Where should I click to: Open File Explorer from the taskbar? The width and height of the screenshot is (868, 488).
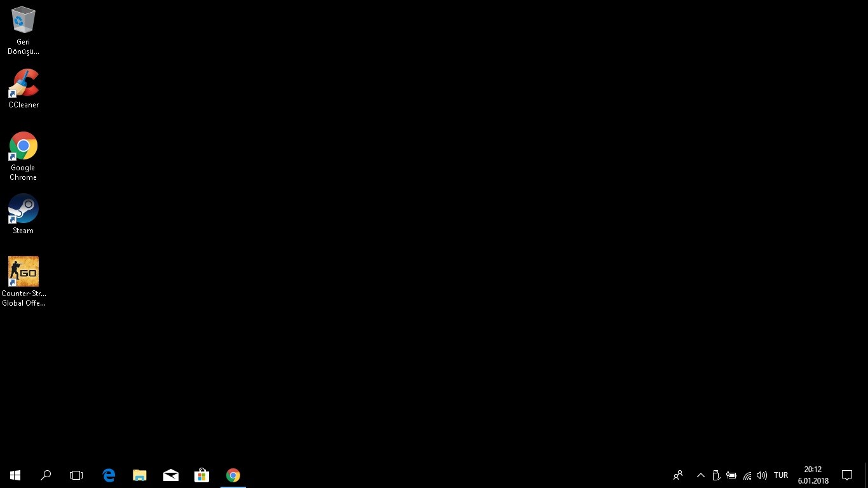coord(140,475)
